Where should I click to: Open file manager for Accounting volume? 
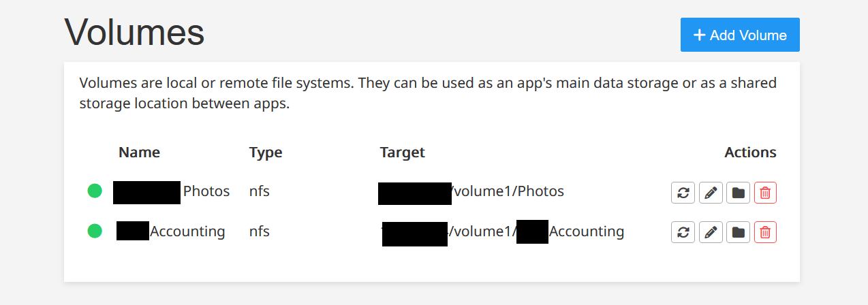coord(738,232)
